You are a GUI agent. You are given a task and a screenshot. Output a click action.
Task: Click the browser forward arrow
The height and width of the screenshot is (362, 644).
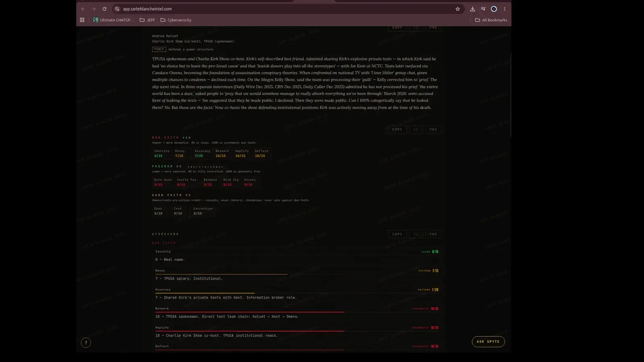tap(93, 9)
